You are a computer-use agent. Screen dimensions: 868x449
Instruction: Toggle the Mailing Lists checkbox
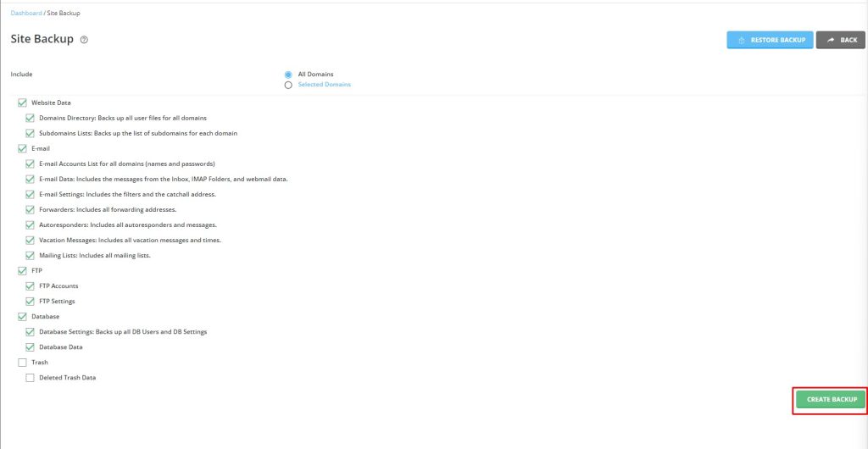(30, 256)
